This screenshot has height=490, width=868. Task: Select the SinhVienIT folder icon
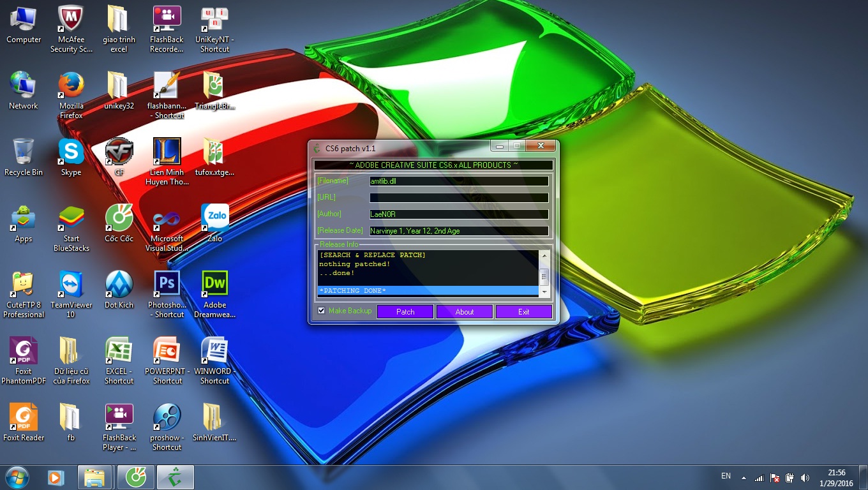click(x=214, y=423)
